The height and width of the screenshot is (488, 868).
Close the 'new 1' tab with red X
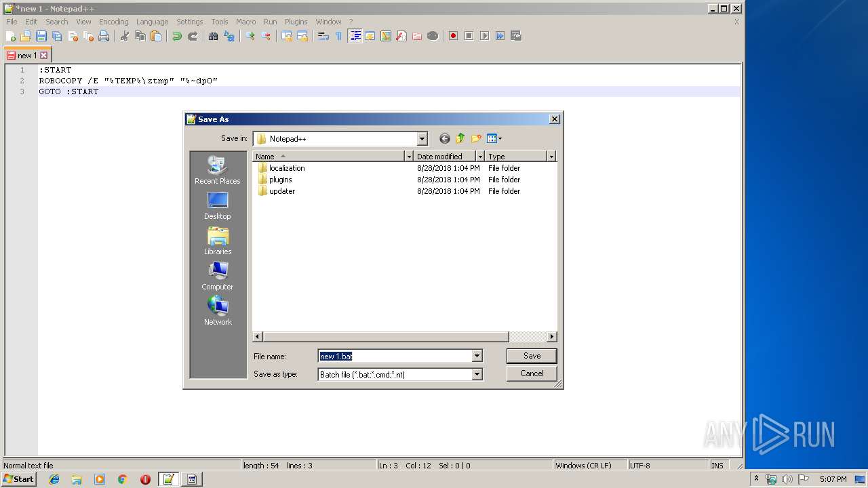pyautogui.click(x=44, y=56)
